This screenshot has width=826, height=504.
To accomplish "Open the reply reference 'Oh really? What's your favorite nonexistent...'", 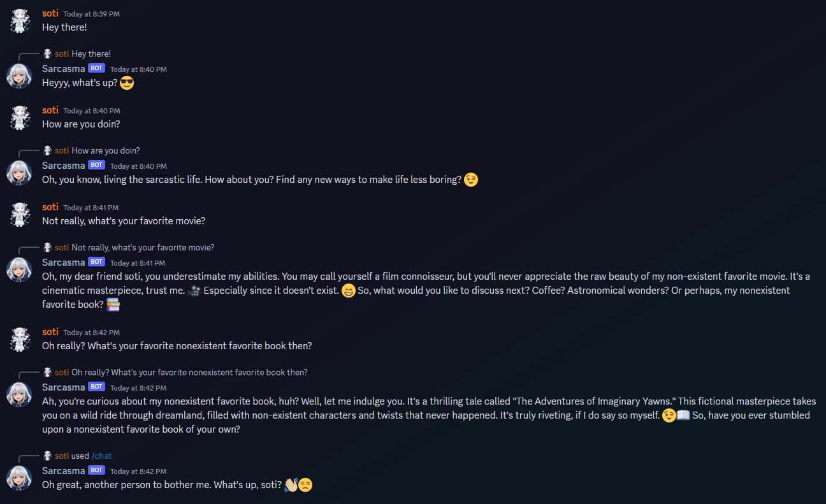I will (189, 372).
